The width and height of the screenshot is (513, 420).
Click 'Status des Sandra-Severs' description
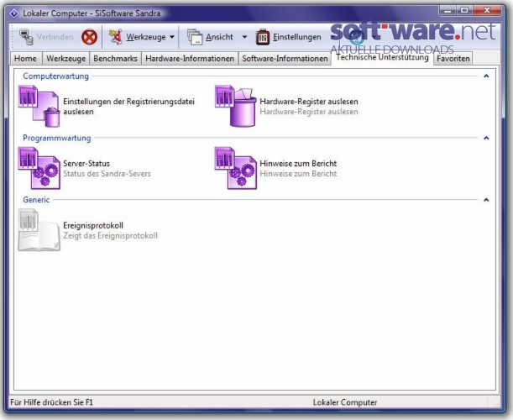pos(107,174)
